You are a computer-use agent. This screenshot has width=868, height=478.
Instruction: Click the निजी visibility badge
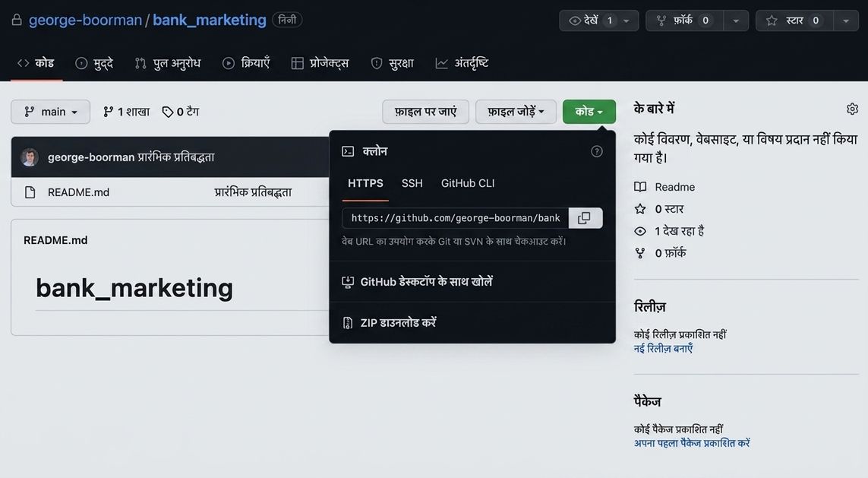tap(287, 20)
